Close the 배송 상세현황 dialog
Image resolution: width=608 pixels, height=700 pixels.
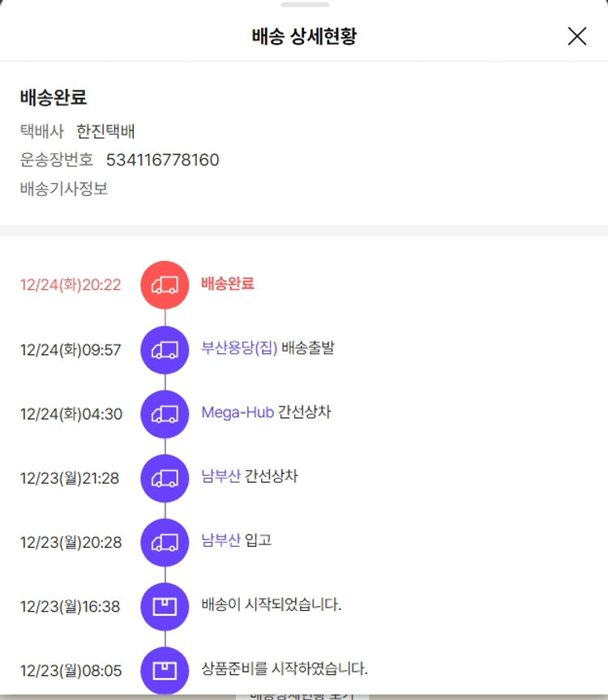[577, 36]
